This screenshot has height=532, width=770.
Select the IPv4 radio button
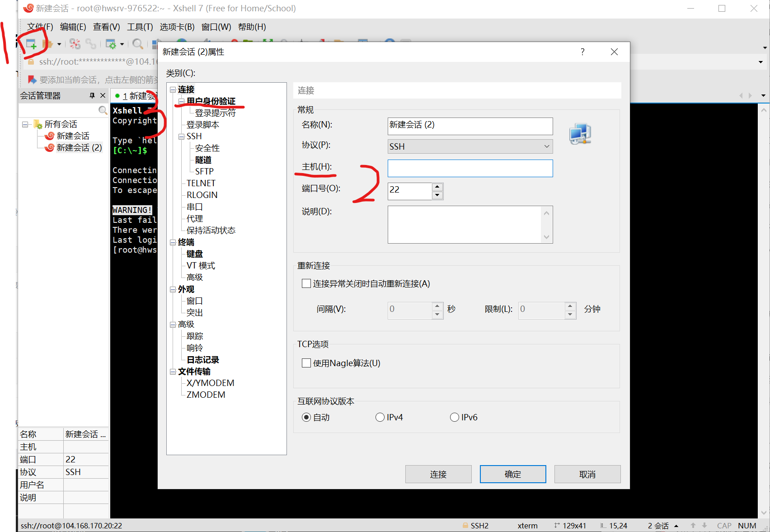380,417
